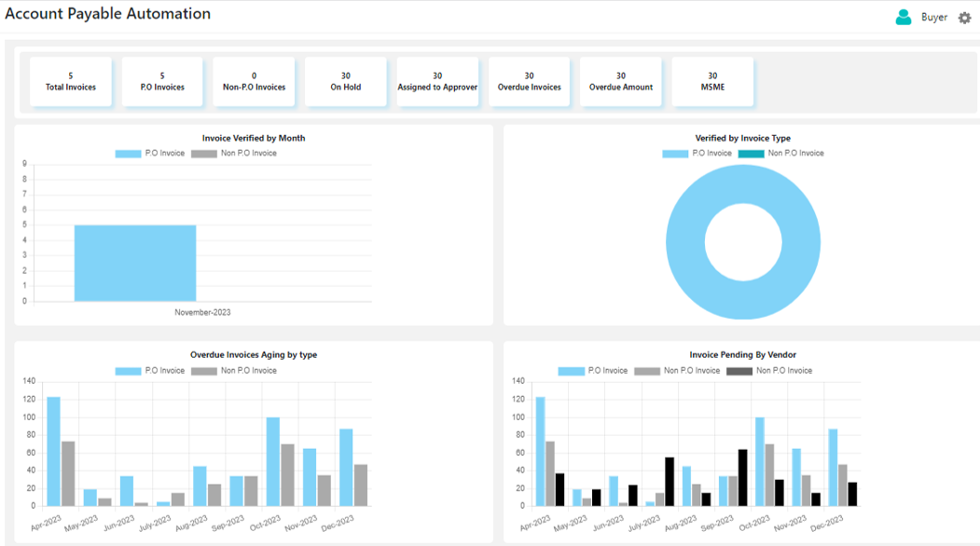
Task: Select the Non-P.O Invoices card
Action: click(254, 82)
